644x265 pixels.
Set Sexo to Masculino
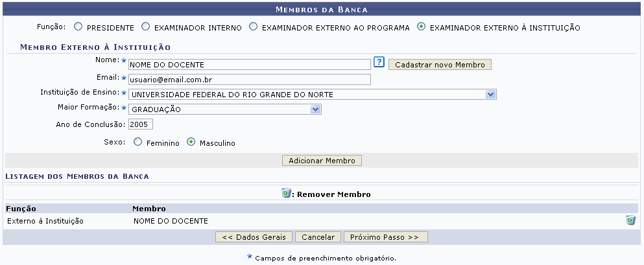[191, 143]
